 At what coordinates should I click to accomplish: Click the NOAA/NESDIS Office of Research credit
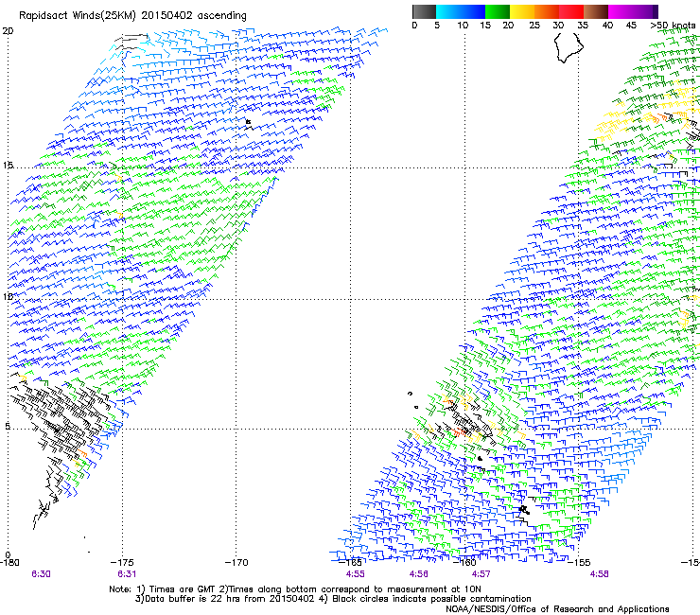(x=557, y=609)
